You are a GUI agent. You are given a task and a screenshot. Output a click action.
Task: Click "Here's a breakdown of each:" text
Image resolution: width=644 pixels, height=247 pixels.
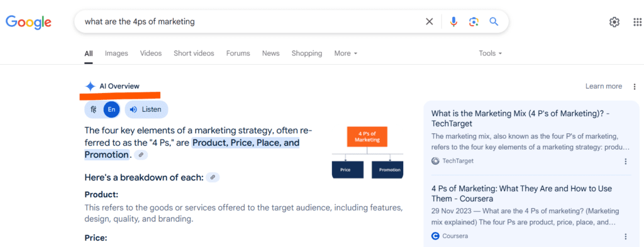pyautogui.click(x=144, y=178)
